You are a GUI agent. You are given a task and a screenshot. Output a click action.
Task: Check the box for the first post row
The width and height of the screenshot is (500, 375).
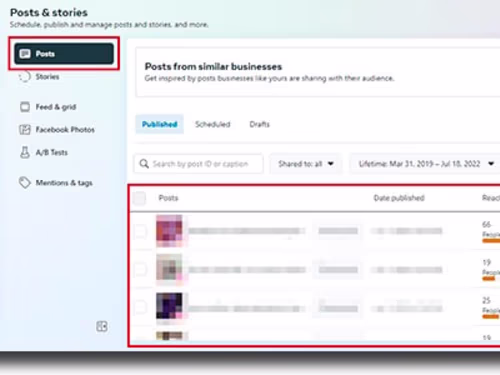[140, 231]
